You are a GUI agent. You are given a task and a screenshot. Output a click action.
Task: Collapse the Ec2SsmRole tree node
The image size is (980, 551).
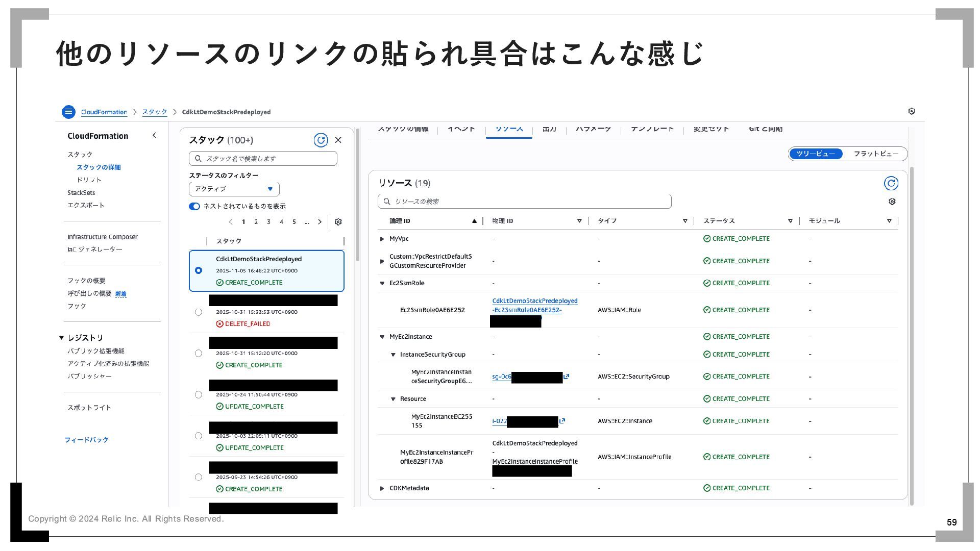[x=382, y=283]
